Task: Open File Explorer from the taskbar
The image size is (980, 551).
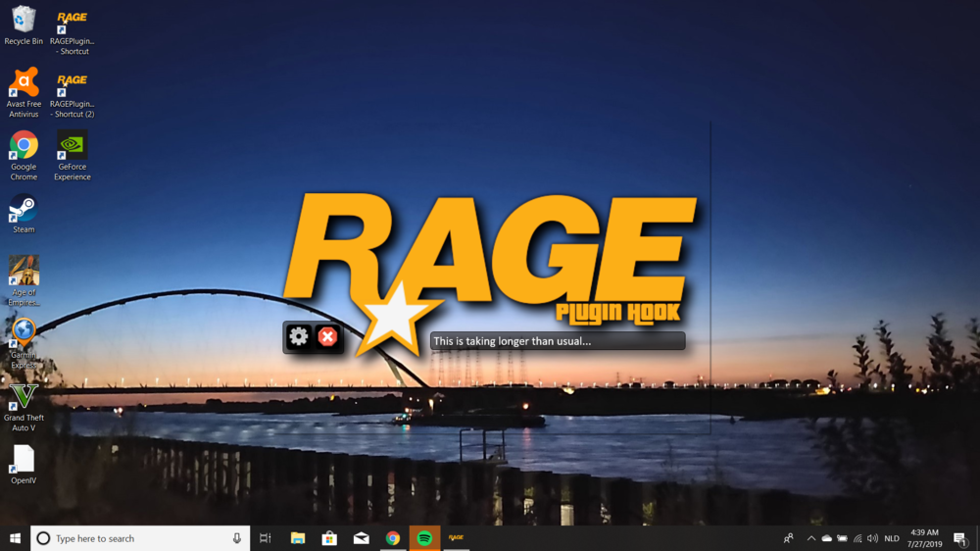Action: pyautogui.click(x=298, y=538)
